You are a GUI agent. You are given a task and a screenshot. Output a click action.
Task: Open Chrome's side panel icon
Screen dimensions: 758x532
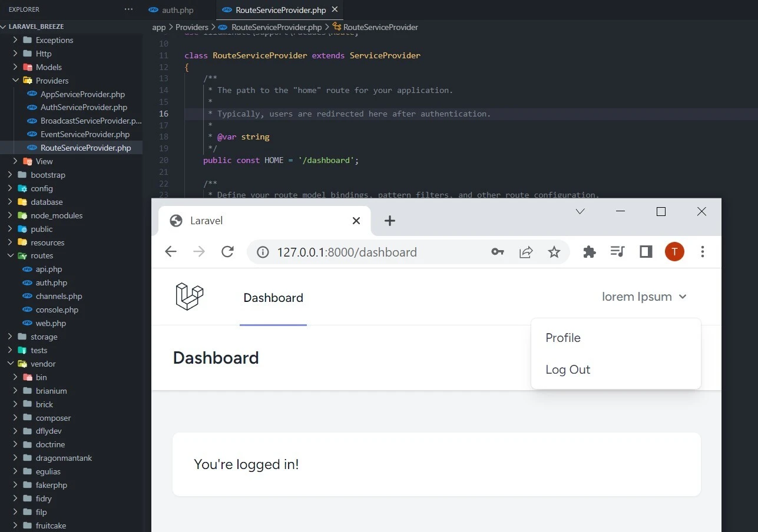coord(646,251)
